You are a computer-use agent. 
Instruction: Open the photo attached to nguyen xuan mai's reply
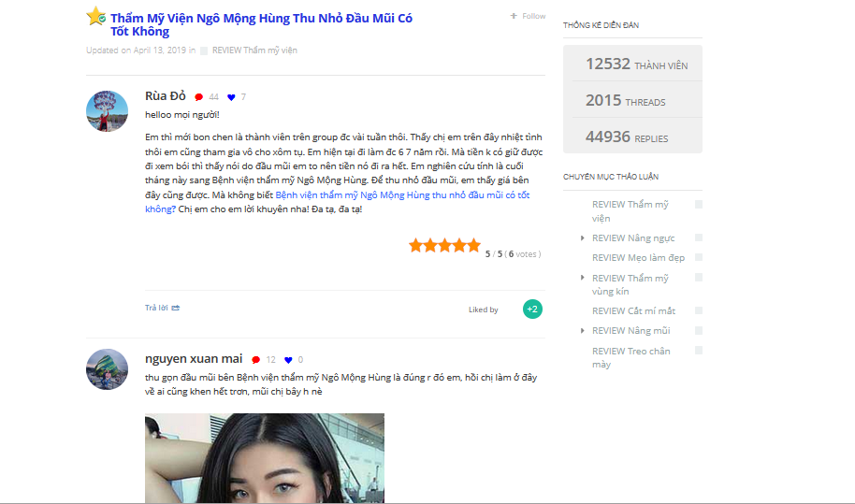tap(265, 457)
